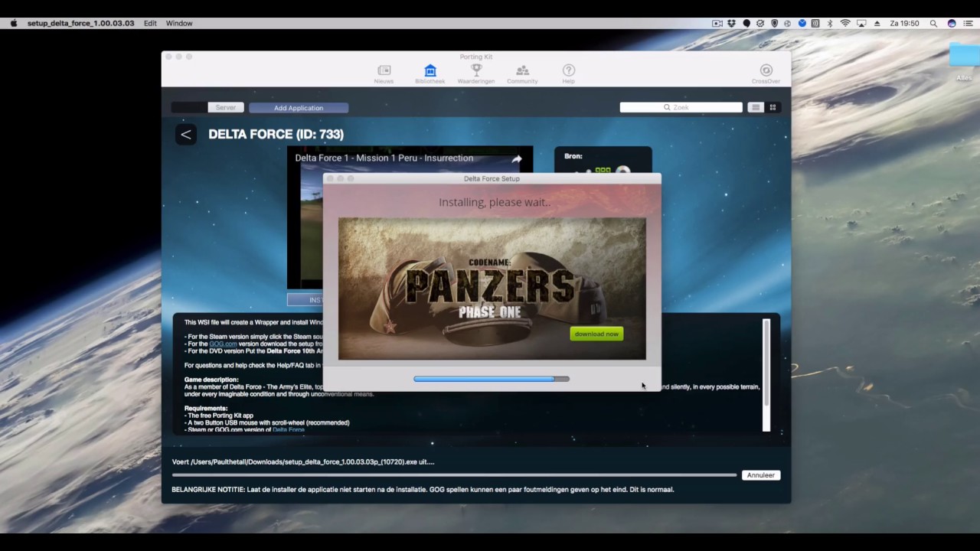The width and height of the screenshot is (980, 551).
Task: Click the eject icon in menu bar
Action: 877,24
